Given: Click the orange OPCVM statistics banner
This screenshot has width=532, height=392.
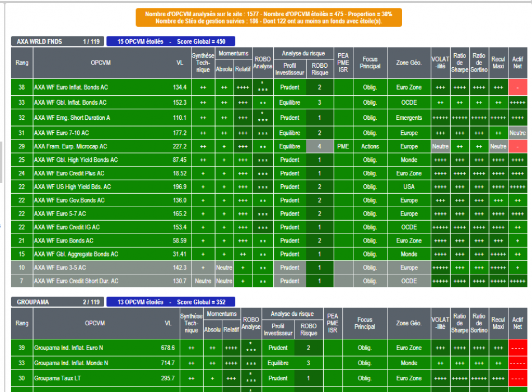Looking at the screenshot, I should [269, 18].
